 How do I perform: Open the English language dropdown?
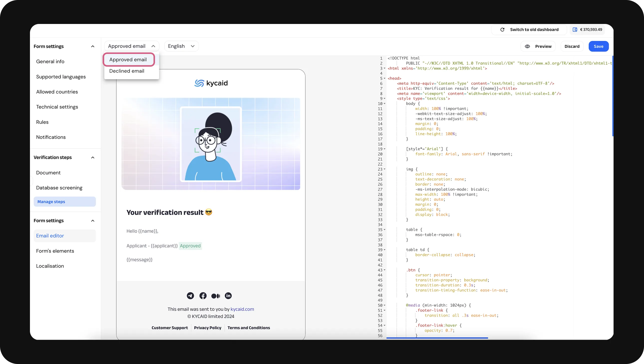[x=181, y=46]
